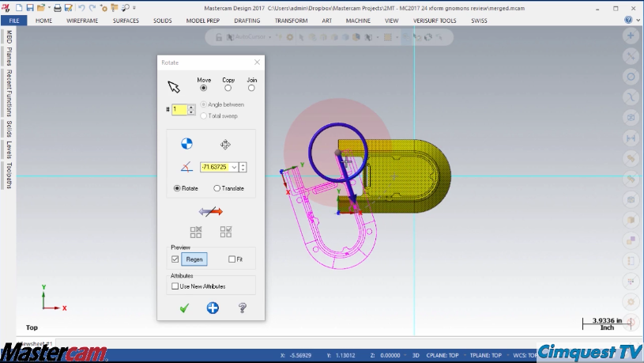Open the Planes side panel tab

(x=9, y=56)
